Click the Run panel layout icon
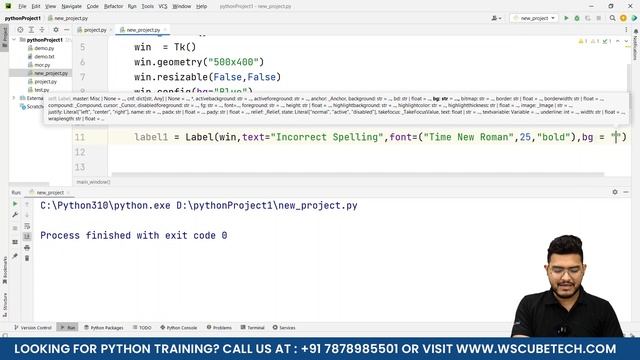This screenshot has height=360, width=640. [15, 242]
